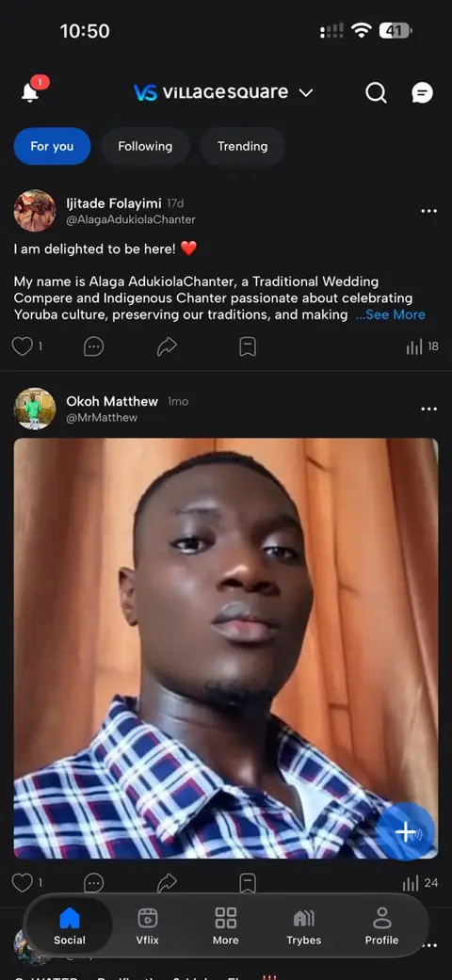Expand post text with See More

click(390, 315)
